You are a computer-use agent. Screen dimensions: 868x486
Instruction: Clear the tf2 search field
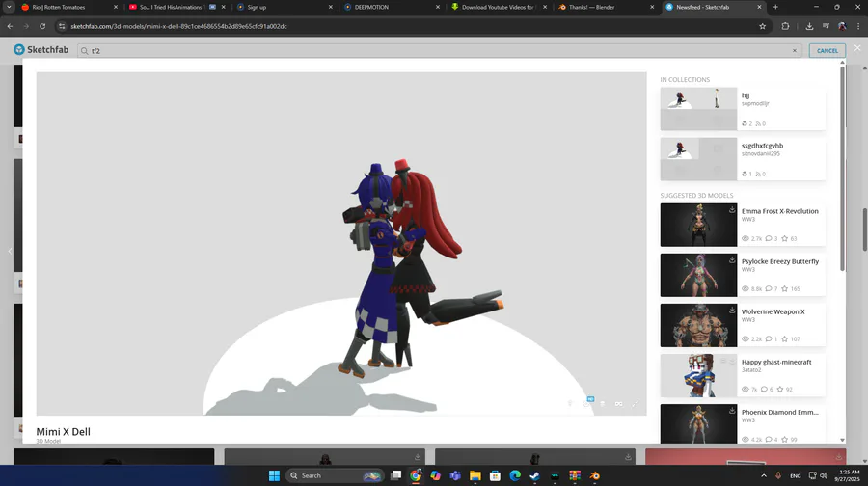pyautogui.click(x=795, y=50)
